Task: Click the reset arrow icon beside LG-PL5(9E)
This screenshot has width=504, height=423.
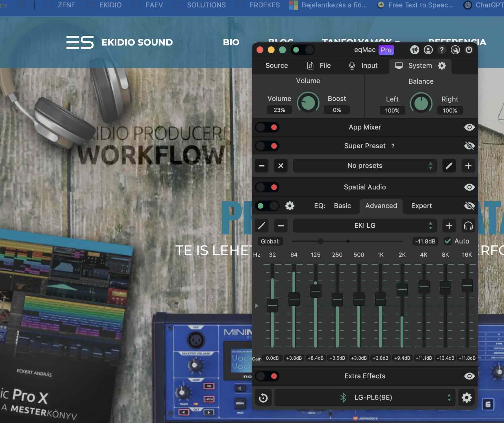Action: coord(263,398)
